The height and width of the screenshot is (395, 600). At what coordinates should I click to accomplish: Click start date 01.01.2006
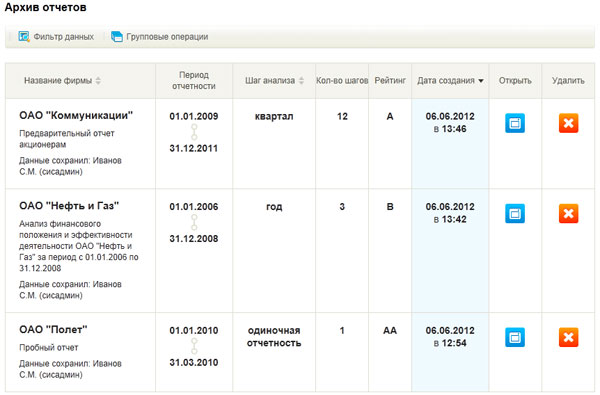coord(194,207)
